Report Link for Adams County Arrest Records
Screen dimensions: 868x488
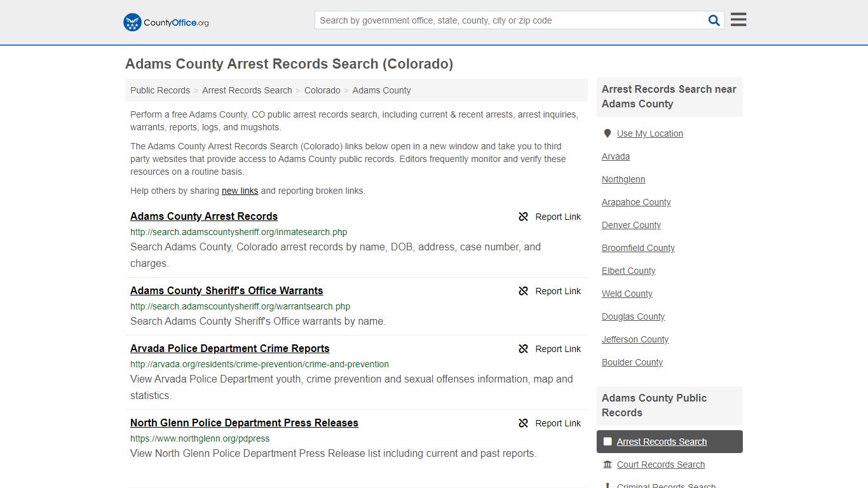pyautogui.click(x=558, y=217)
